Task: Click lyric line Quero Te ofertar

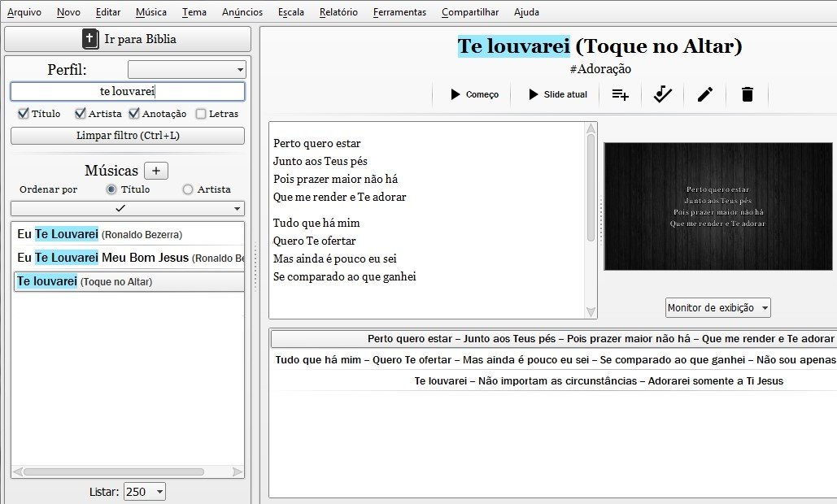Action: pos(315,241)
